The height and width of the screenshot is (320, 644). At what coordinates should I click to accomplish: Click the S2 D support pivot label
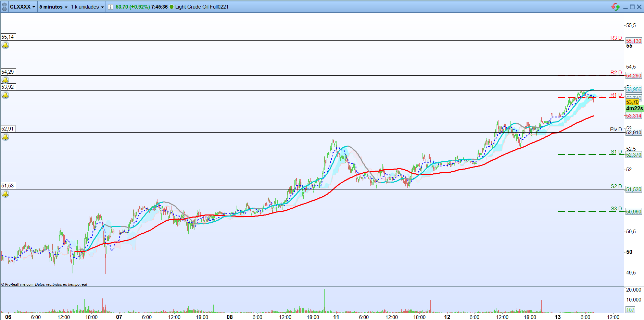[616, 186]
